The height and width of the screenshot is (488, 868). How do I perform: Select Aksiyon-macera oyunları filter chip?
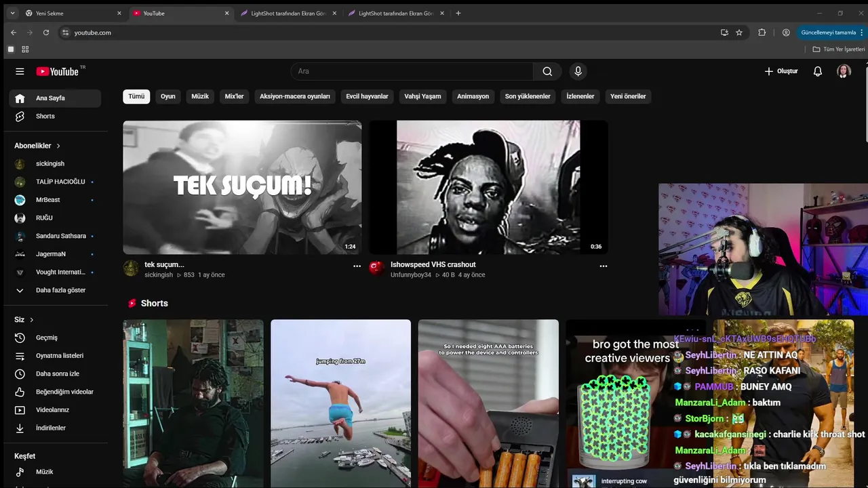(x=294, y=96)
